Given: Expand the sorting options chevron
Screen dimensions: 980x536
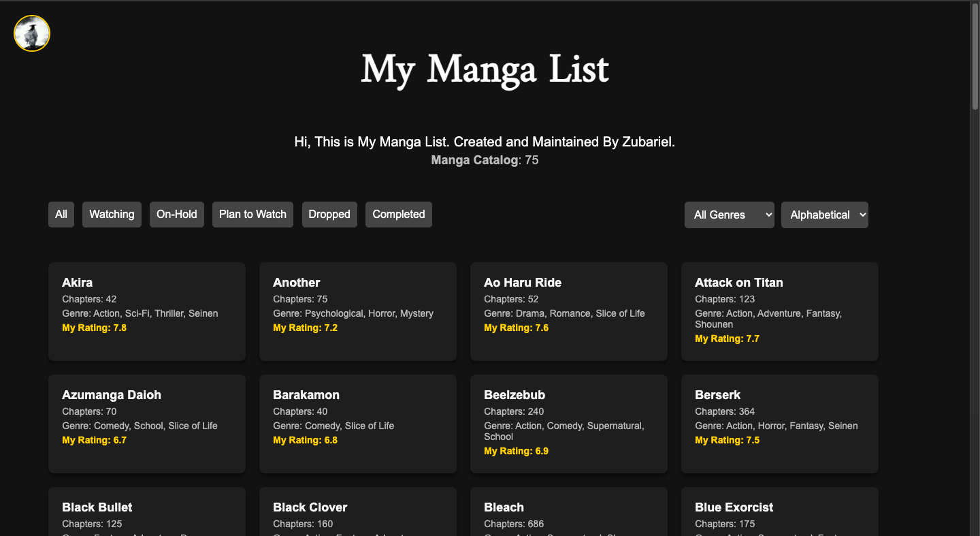Looking at the screenshot, I should (860, 215).
